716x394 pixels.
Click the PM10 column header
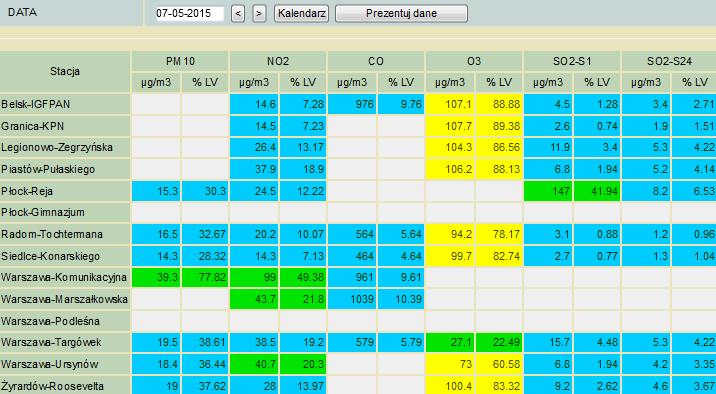pos(180,61)
